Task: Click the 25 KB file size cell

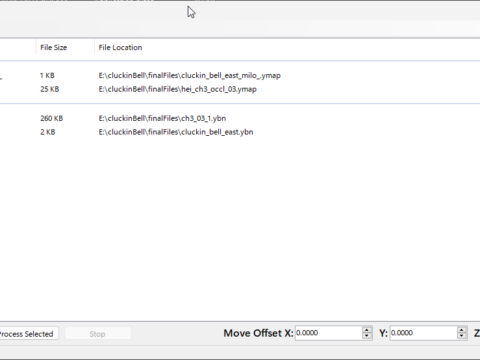Action: (x=50, y=89)
